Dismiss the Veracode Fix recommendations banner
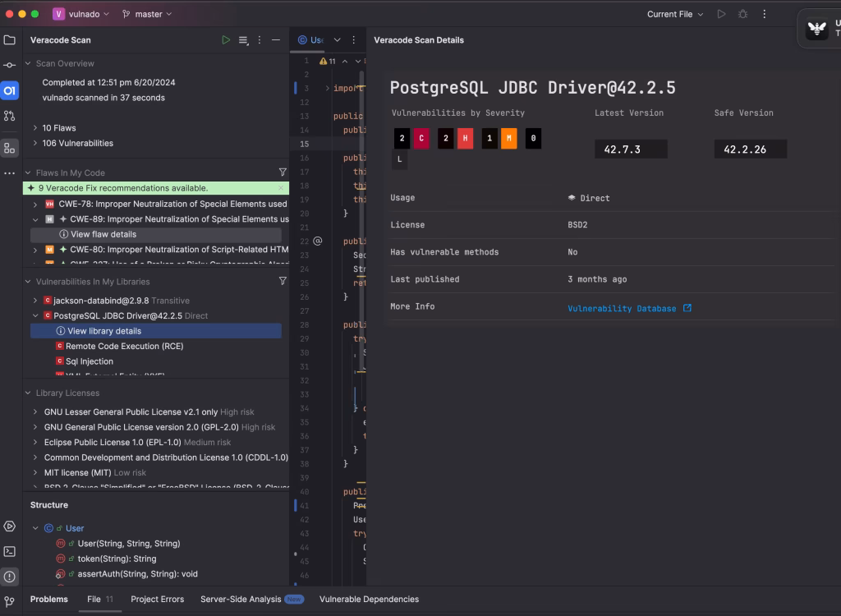Image resolution: width=841 pixels, height=616 pixels. [x=281, y=188]
